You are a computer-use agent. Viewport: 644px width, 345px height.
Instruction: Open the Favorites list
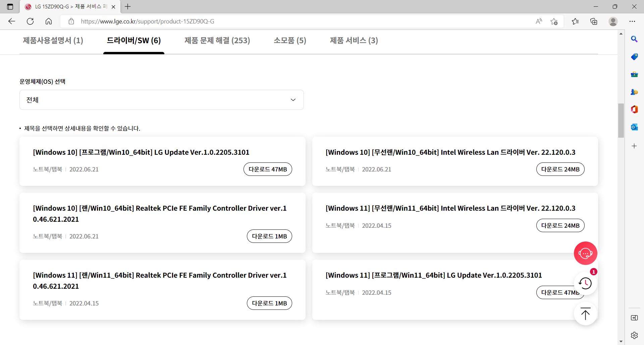tap(575, 21)
